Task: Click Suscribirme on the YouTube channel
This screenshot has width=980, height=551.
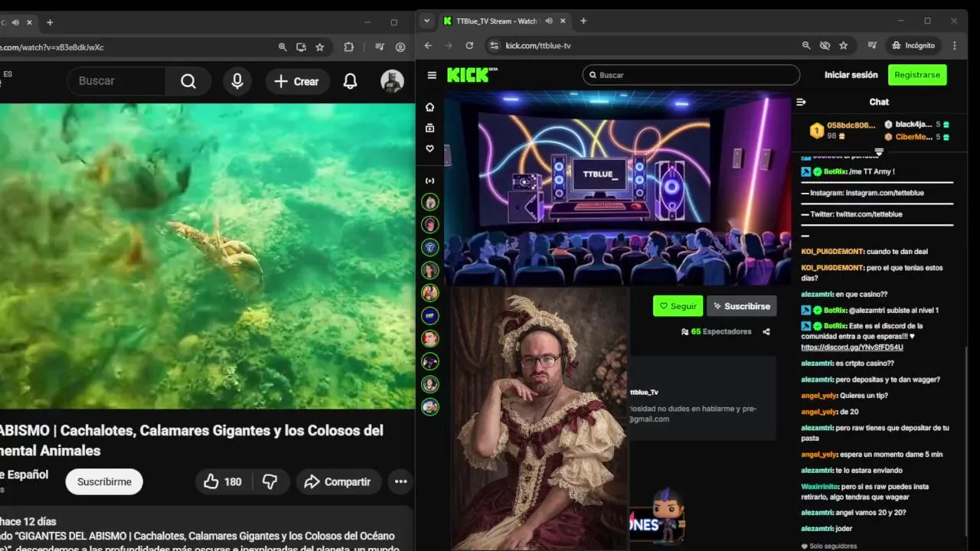Action: point(104,481)
